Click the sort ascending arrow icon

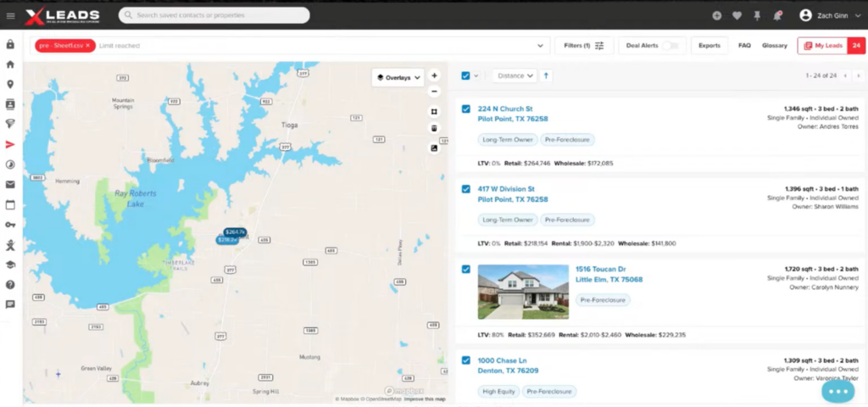point(546,75)
